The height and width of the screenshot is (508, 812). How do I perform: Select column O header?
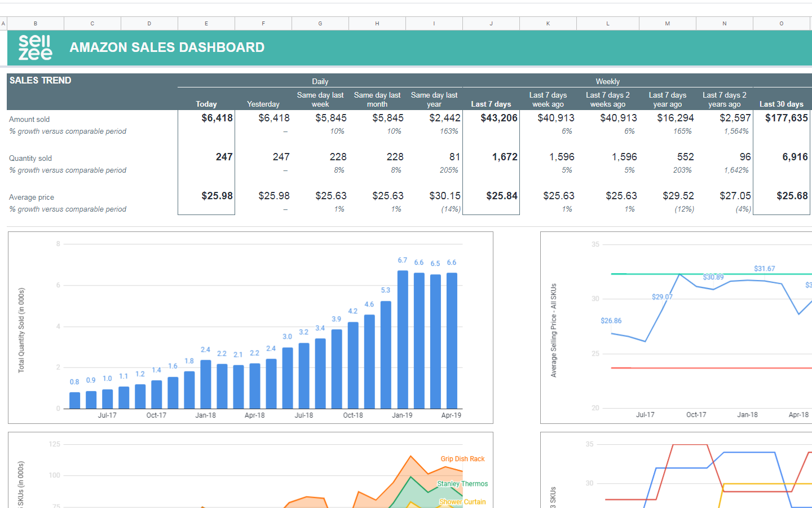click(782, 24)
